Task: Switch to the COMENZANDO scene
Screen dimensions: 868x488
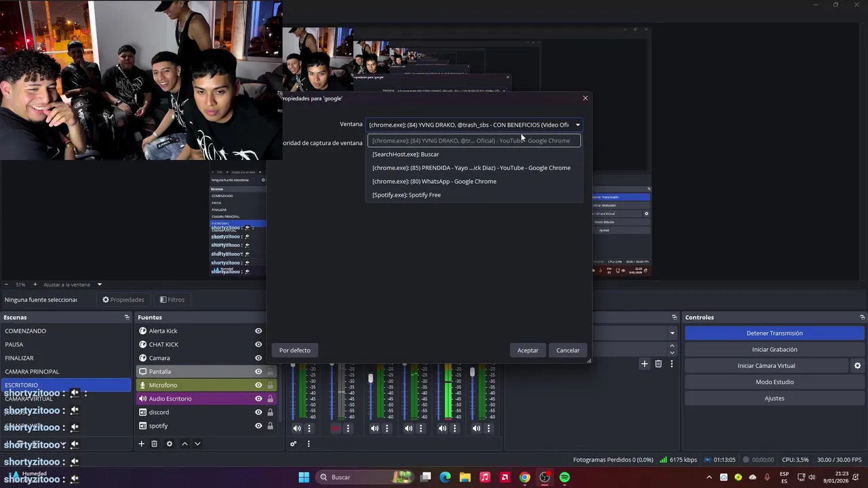Action: coord(66,331)
